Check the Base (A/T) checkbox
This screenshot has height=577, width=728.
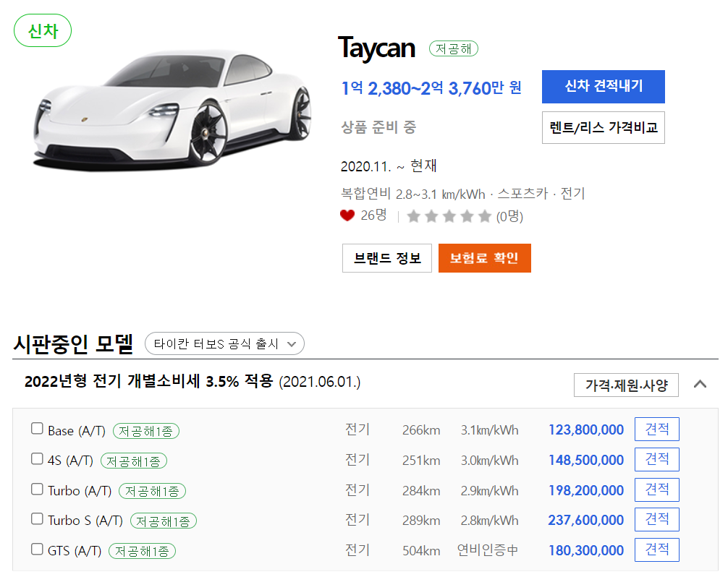[x=37, y=428]
